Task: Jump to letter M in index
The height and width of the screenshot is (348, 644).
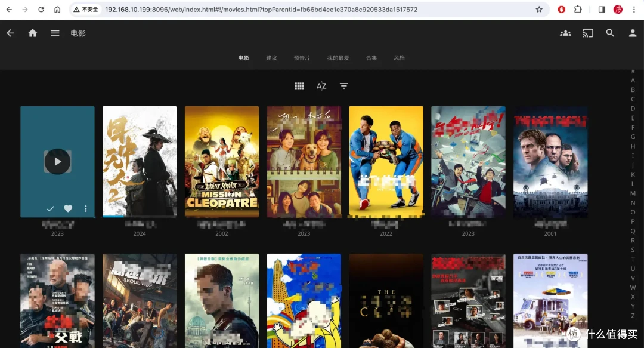Action: point(633,193)
